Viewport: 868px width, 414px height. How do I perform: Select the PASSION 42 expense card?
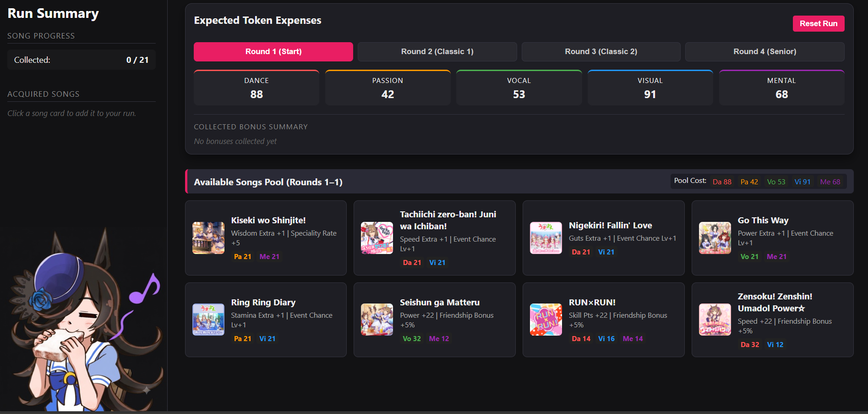click(388, 88)
